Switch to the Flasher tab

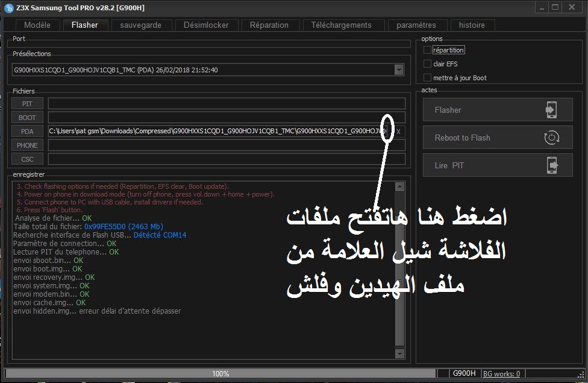(x=85, y=25)
